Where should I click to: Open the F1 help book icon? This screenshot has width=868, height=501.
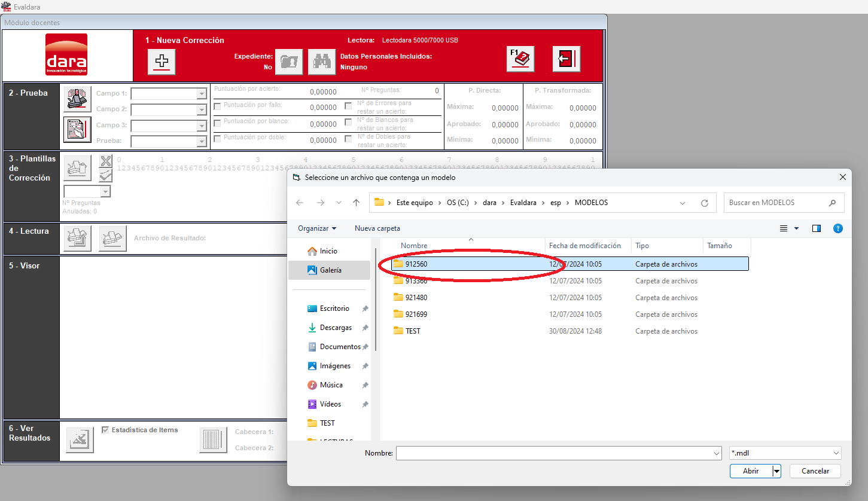coord(520,59)
